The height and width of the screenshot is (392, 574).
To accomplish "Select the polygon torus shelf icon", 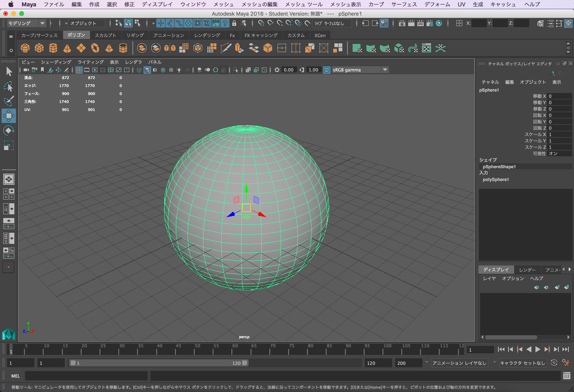I will pyautogui.click(x=95, y=48).
